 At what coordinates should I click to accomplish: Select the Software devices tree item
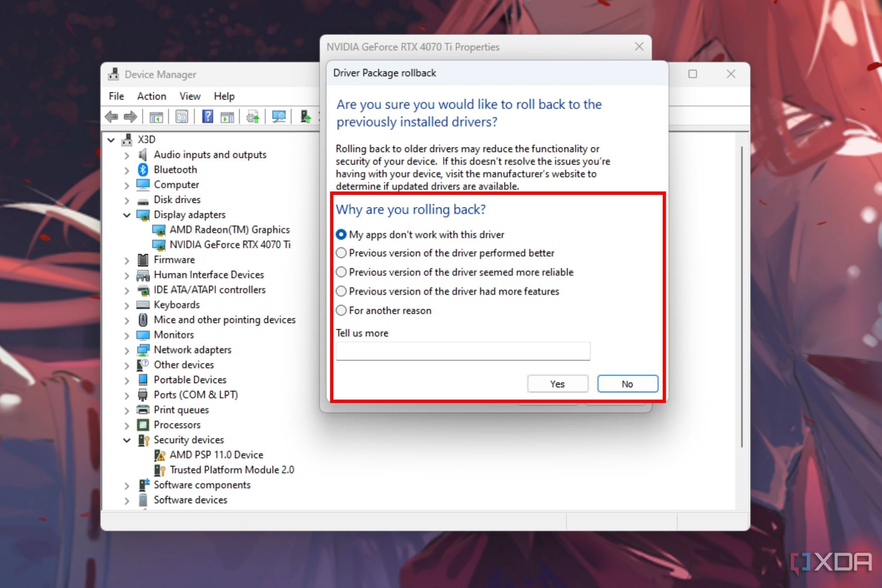pyautogui.click(x=190, y=500)
